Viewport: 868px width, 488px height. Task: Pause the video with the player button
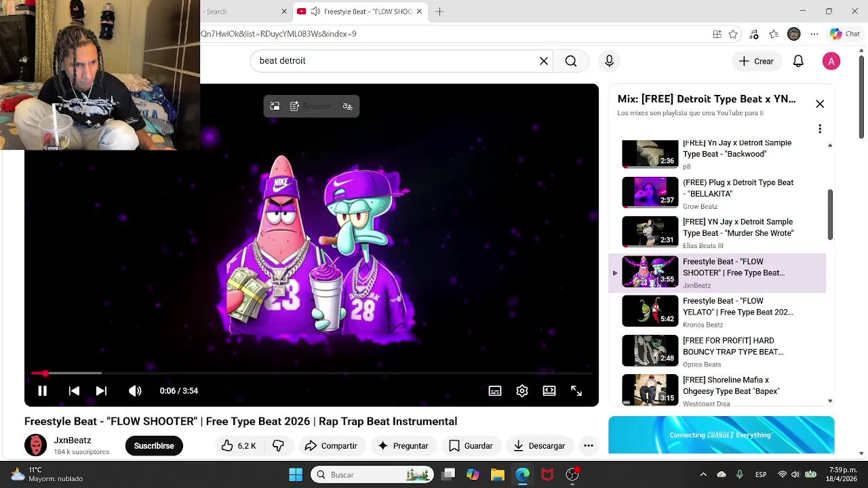pos(42,391)
